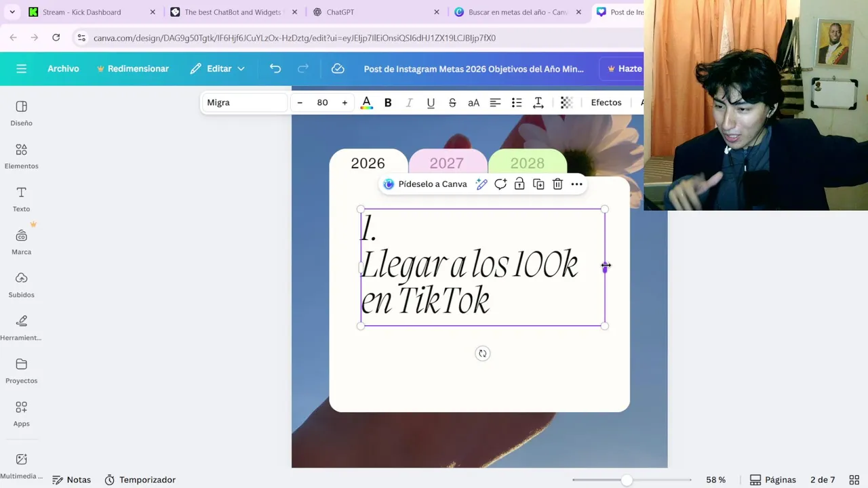Click the Notas button
The image size is (868, 488).
[x=71, y=480]
